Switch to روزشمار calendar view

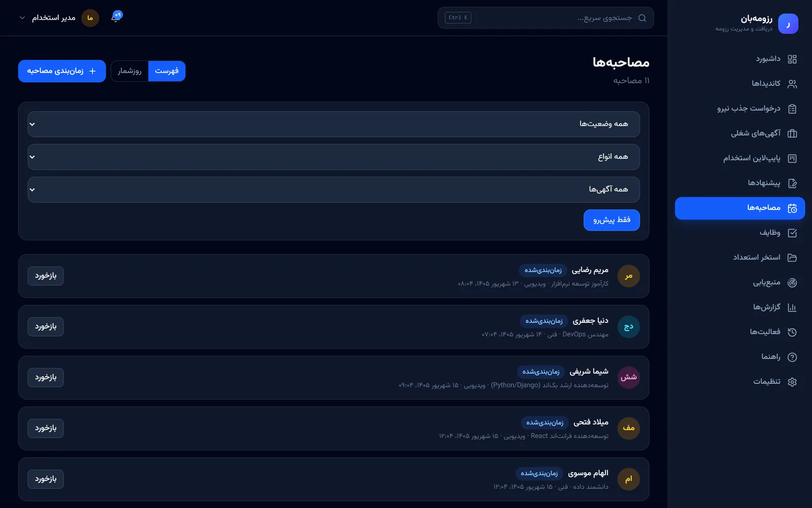pos(129,71)
